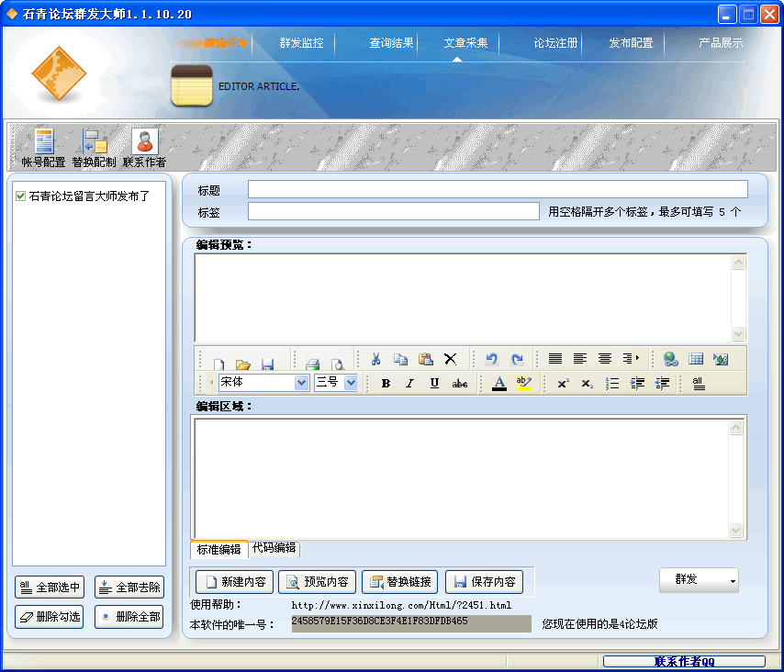784x672 pixels.
Task: Click the Paste icon in the editor toolbar
Action: pyautogui.click(x=426, y=361)
